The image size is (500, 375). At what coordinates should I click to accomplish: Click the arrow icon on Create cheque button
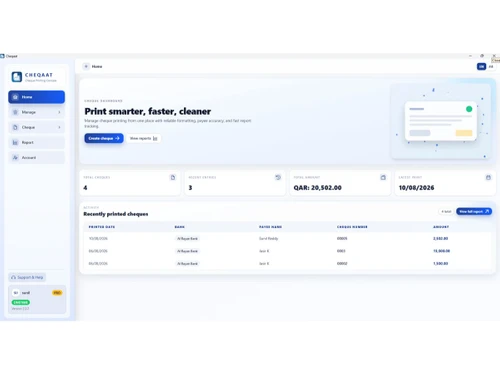(x=117, y=138)
